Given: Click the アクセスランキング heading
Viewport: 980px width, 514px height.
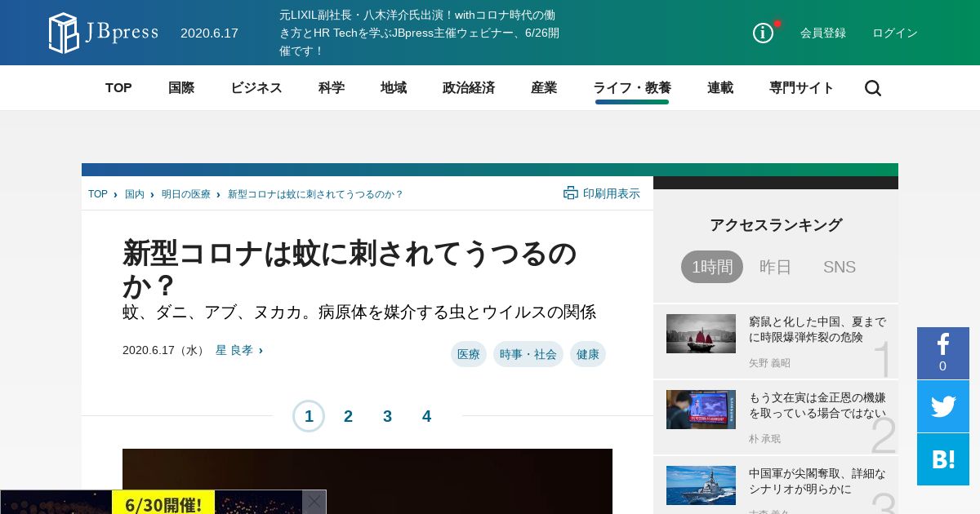Looking at the screenshot, I should [x=776, y=225].
